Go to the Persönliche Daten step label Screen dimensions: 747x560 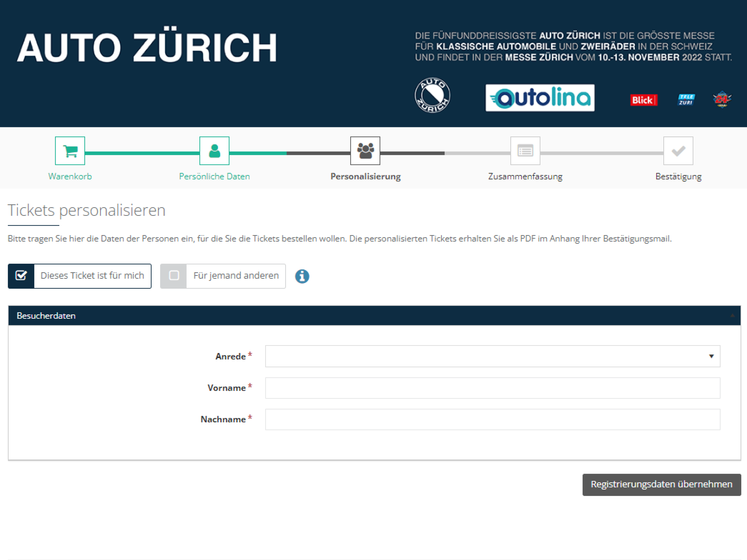pos(214,177)
